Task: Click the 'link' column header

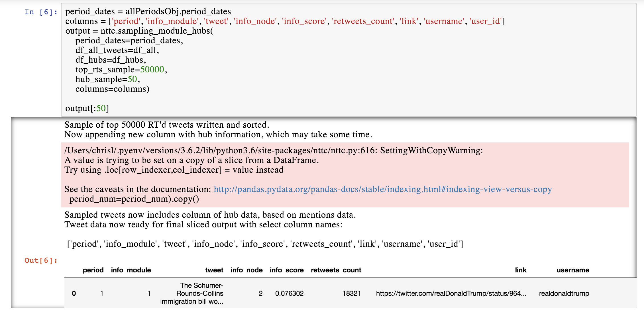Action: click(520, 270)
